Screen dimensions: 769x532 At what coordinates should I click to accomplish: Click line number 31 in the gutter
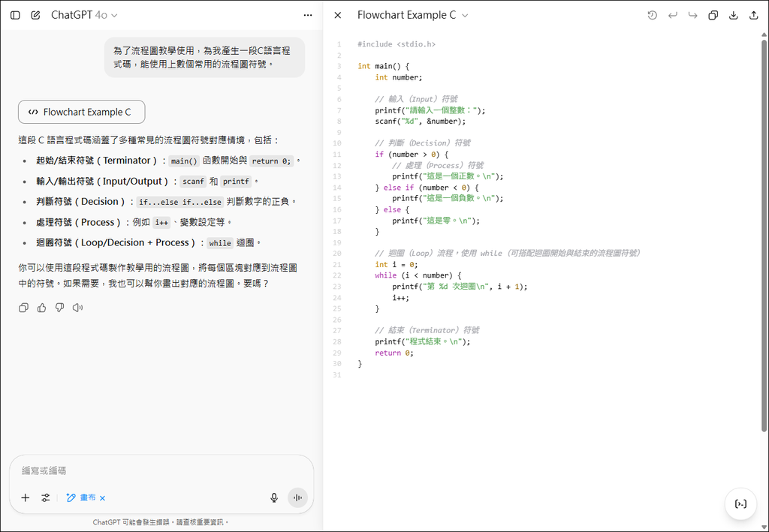click(x=336, y=374)
